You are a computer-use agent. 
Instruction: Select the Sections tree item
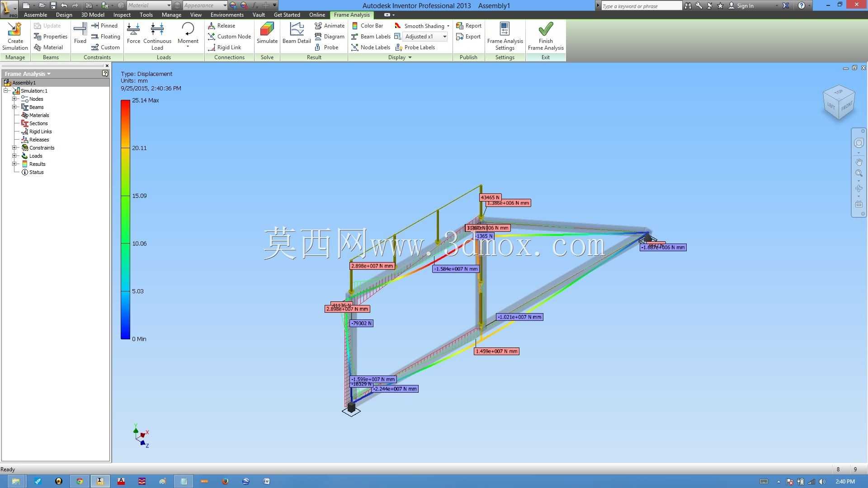34,123
